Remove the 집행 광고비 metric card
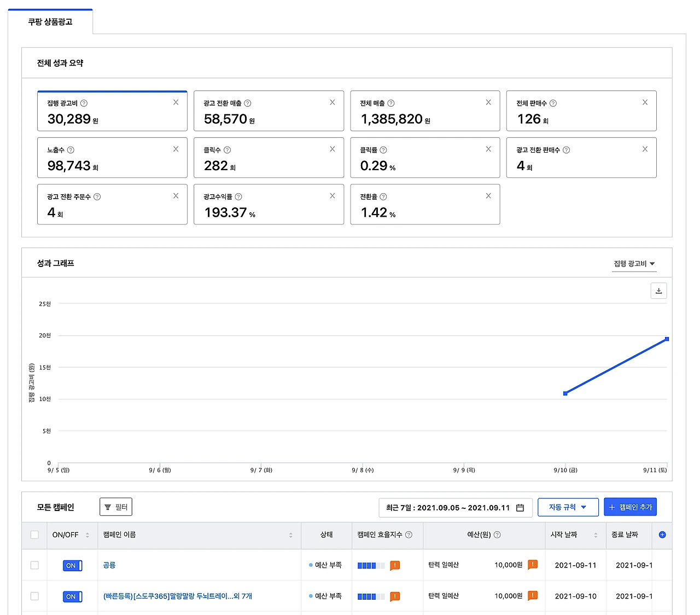 (176, 102)
